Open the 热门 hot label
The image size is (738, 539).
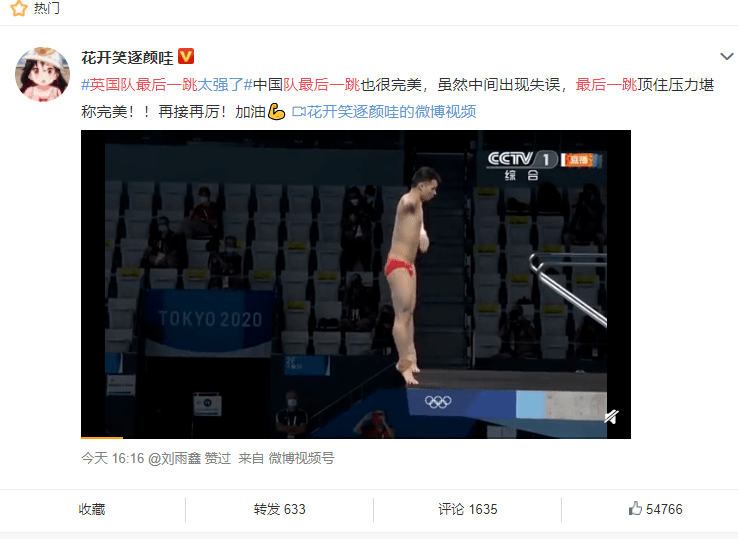(x=47, y=8)
